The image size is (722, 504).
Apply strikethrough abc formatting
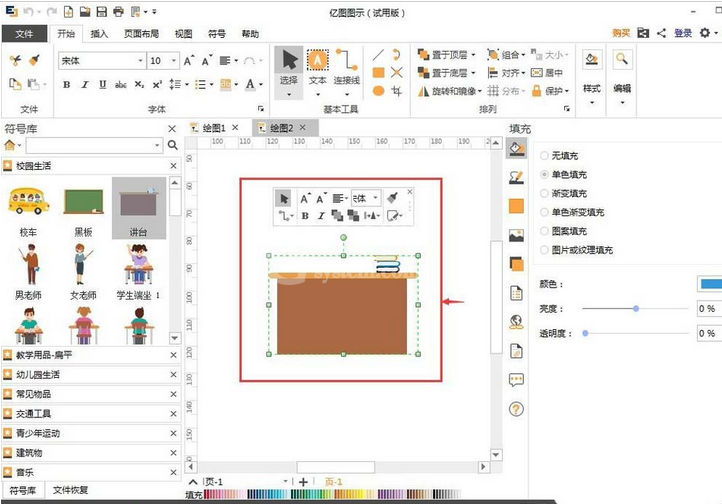click(121, 84)
